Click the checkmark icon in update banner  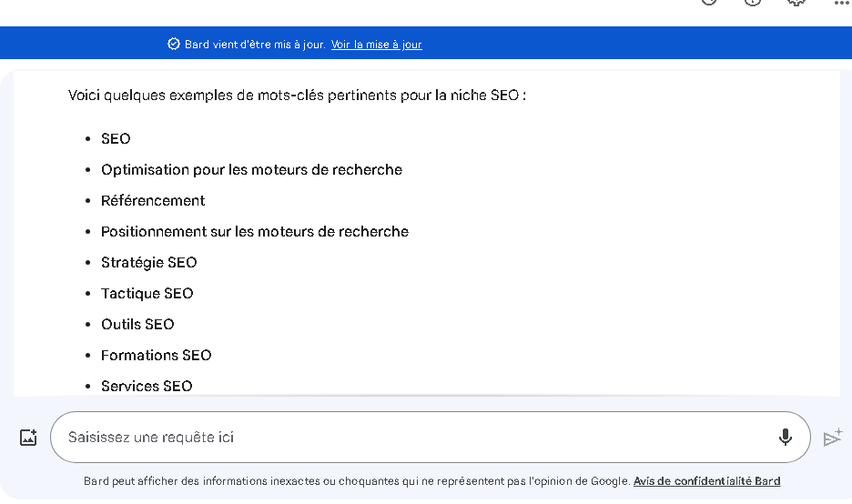pyautogui.click(x=174, y=44)
